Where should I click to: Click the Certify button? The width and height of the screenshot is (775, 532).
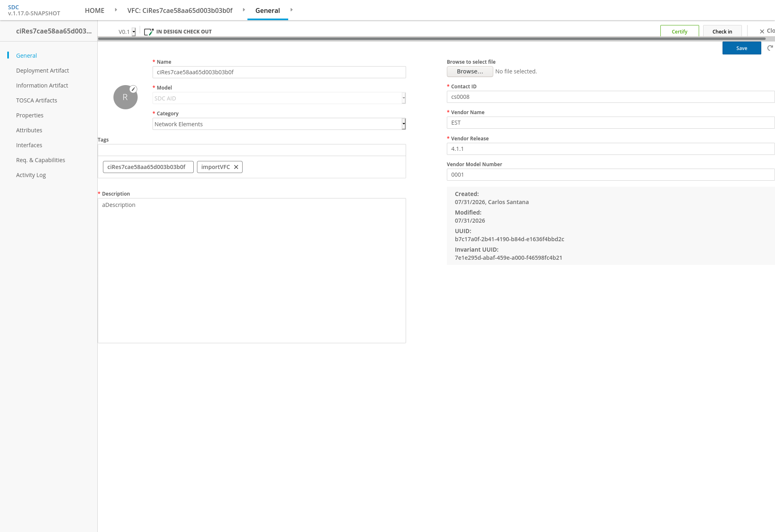pos(680,31)
